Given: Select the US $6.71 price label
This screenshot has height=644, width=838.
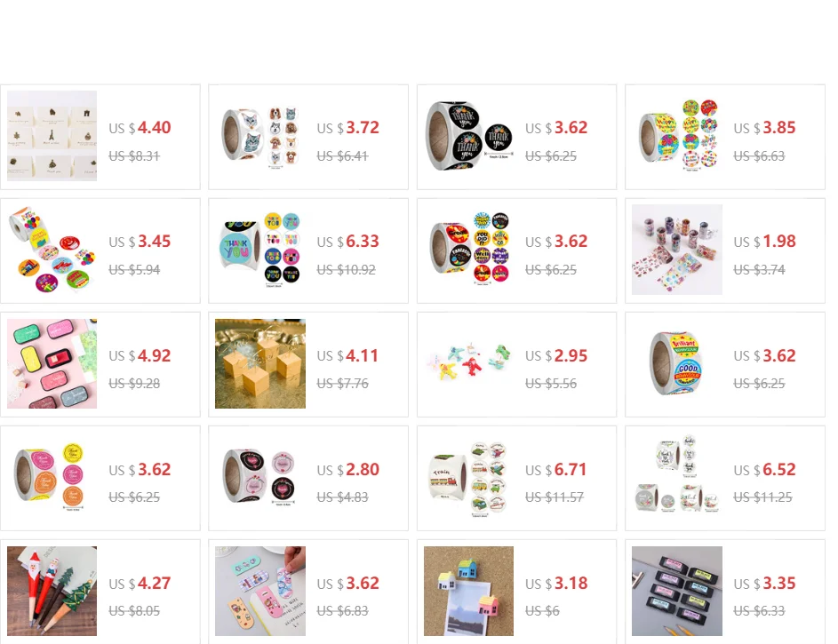Looking at the screenshot, I should coord(555,469).
